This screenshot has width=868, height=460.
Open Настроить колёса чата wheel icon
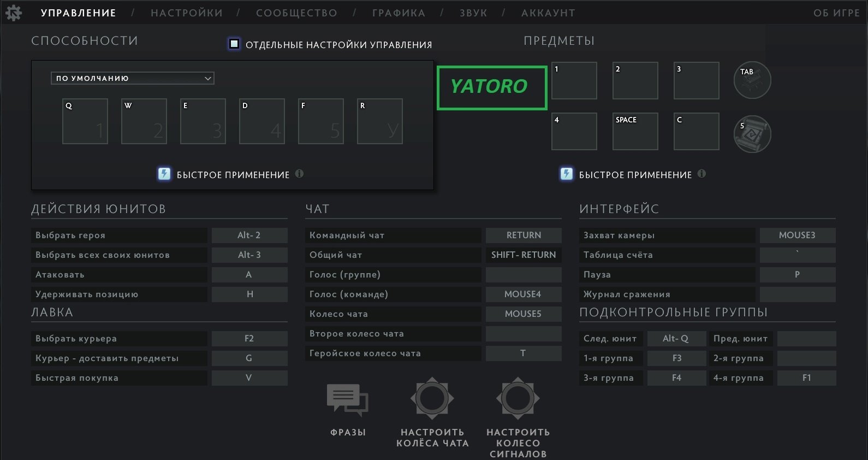pyautogui.click(x=432, y=398)
